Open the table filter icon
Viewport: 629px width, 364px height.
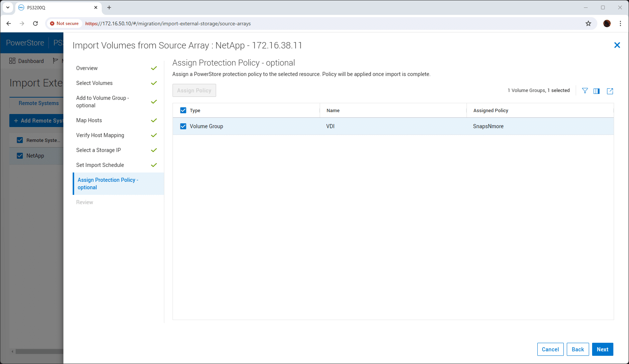click(x=585, y=91)
